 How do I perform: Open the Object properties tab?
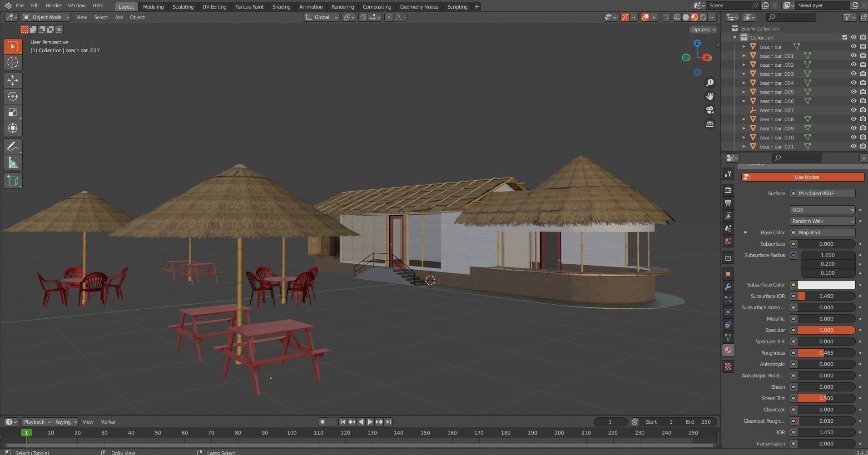tap(728, 274)
